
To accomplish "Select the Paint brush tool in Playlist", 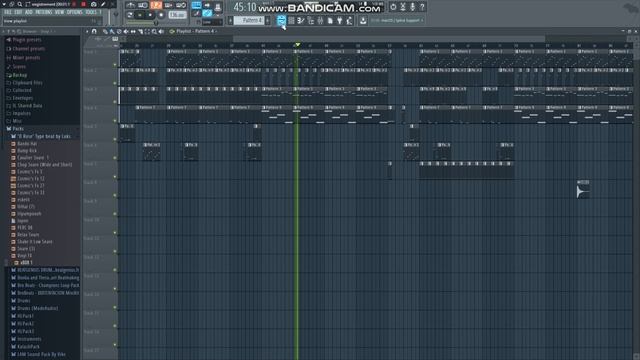I will point(112,31).
